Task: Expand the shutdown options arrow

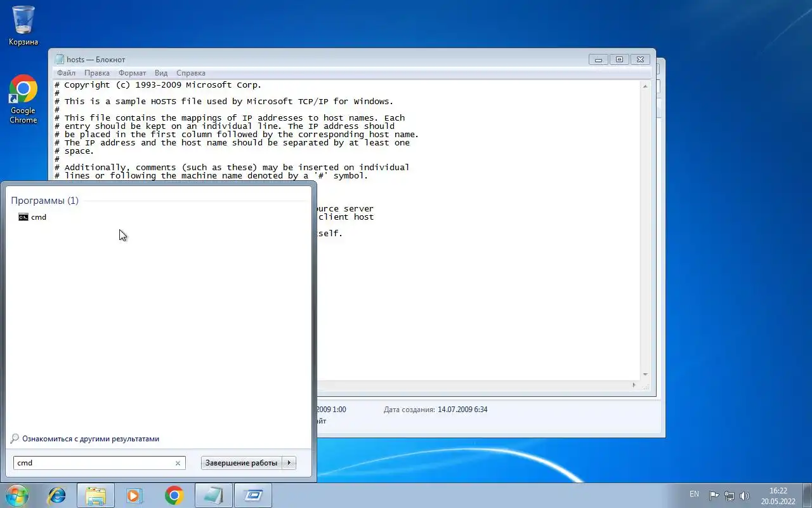Action: click(x=289, y=463)
